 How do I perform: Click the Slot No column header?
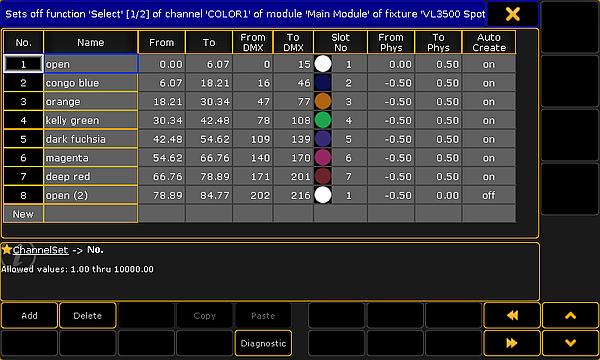pos(341,42)
